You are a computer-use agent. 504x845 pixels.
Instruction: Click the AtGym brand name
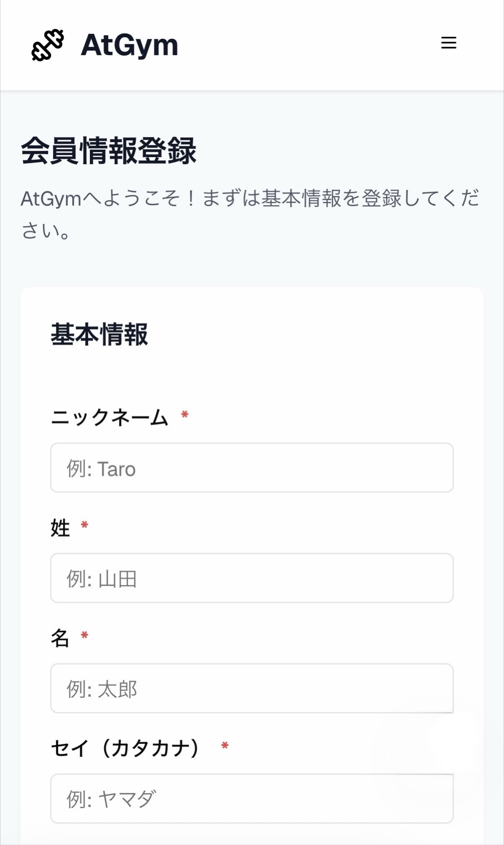pyautogui.click(x=129, y=45)
